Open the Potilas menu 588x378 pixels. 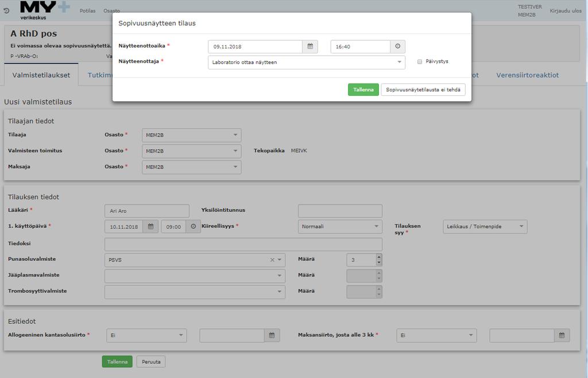(87, 11)
